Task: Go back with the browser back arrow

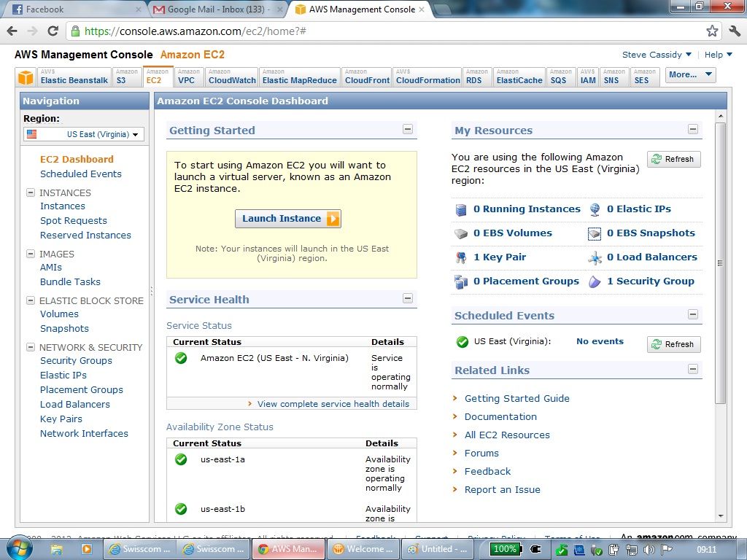Action: pyautogui.click(x=12, y=31)
